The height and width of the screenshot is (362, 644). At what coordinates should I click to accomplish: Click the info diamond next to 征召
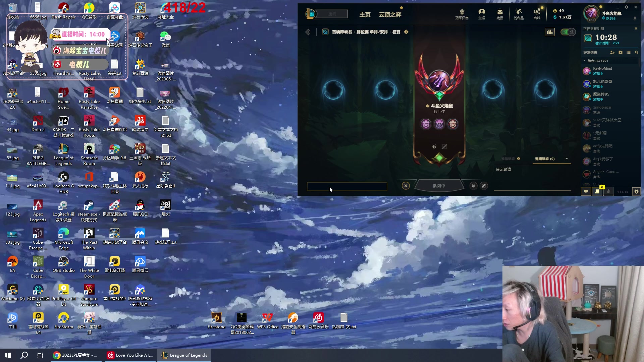[406, 32]
